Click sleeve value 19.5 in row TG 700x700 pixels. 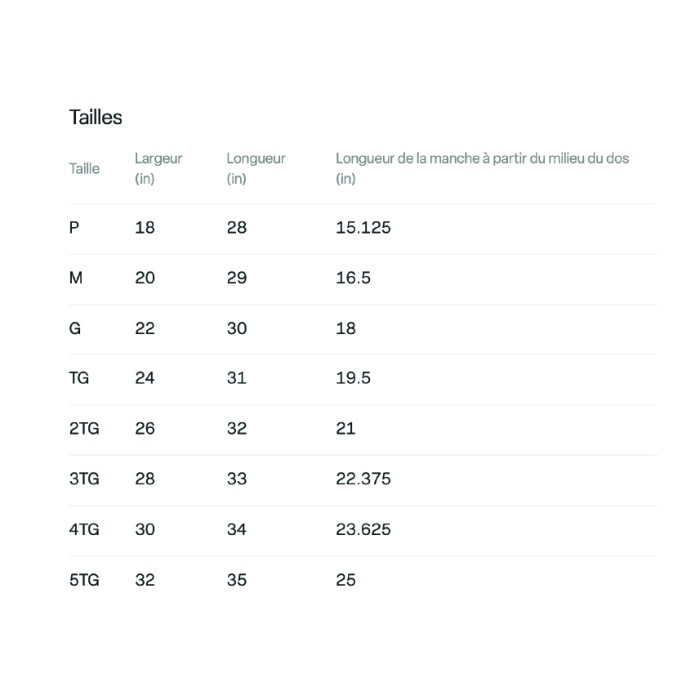tap(353, 378)
